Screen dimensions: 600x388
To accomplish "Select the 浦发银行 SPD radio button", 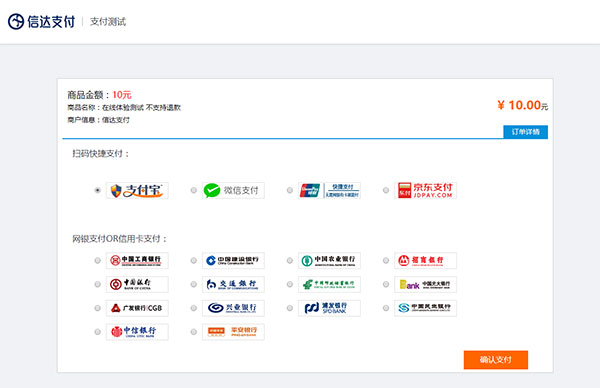I will click(290, 308).
